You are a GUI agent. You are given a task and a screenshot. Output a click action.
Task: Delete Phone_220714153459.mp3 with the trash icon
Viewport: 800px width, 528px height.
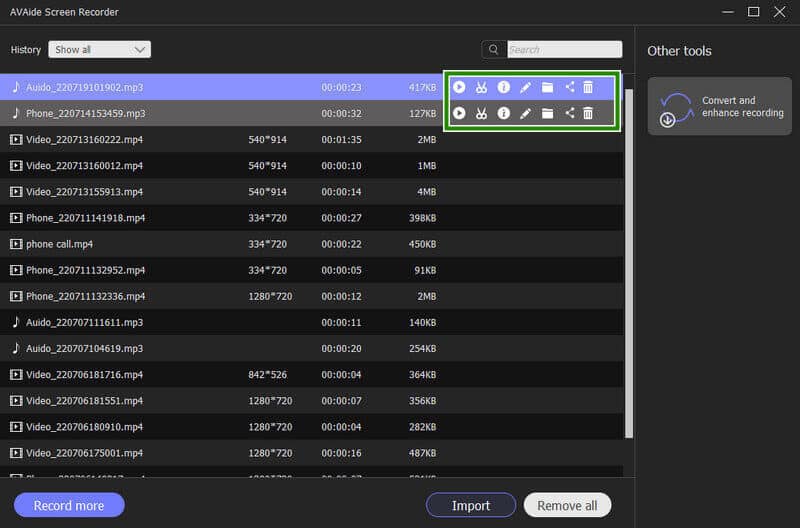588,113
